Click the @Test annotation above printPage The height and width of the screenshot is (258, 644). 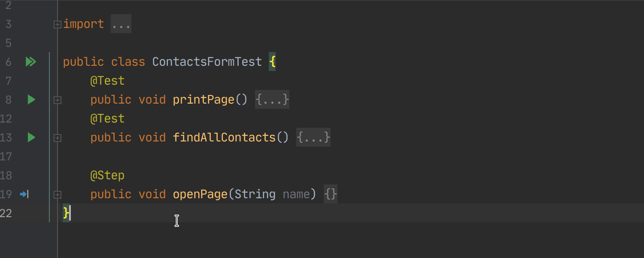pos(107,81)
